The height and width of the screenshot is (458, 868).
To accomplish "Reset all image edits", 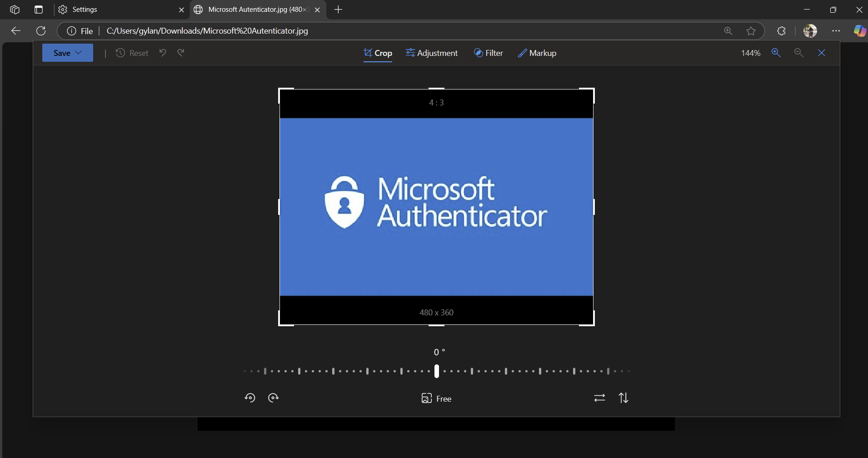I will 132,53.
